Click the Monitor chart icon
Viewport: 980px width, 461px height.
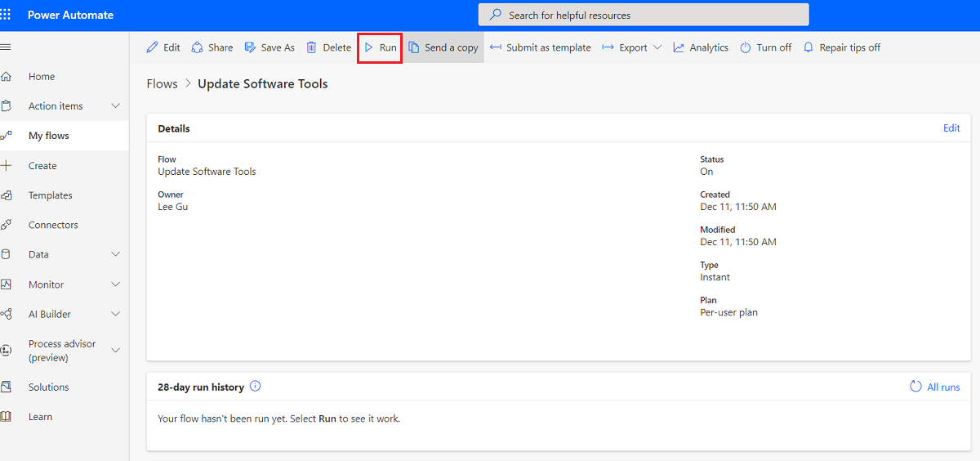click(x=7, y=284)
